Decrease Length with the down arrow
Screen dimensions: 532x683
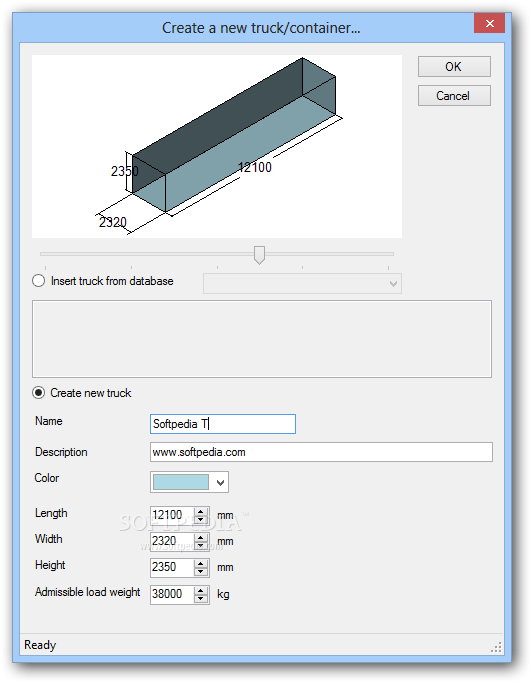(200, 519)
